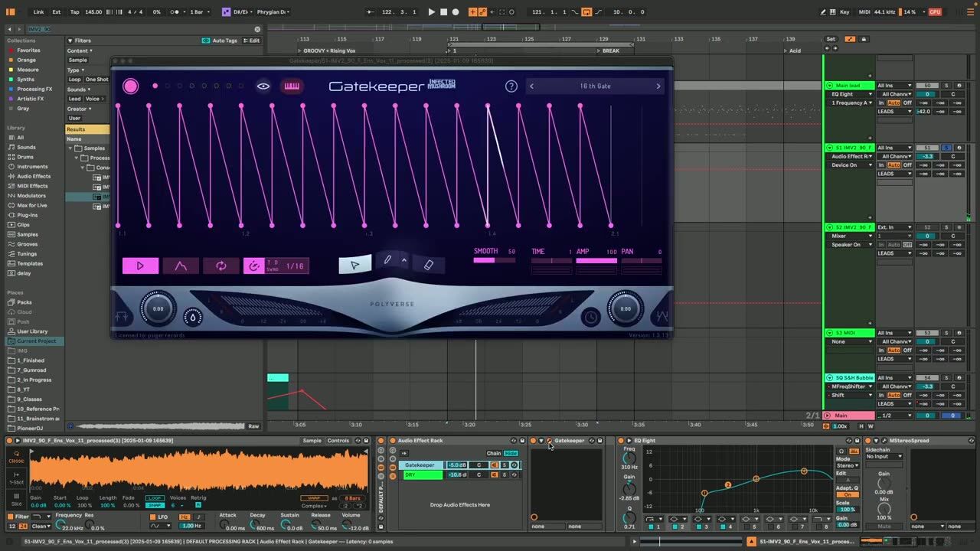
Task: Toggle the Gatekeeper eye view icon
Action: (263, 86)
